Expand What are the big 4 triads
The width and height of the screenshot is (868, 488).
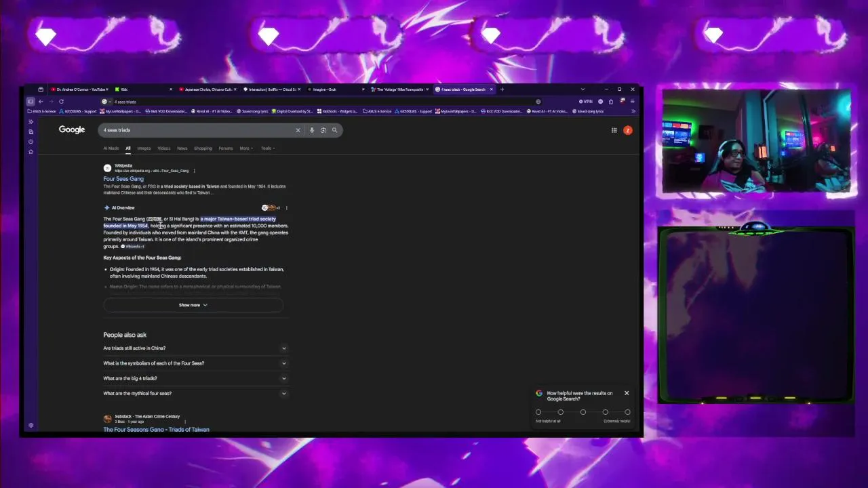click(x=195, y=378)
